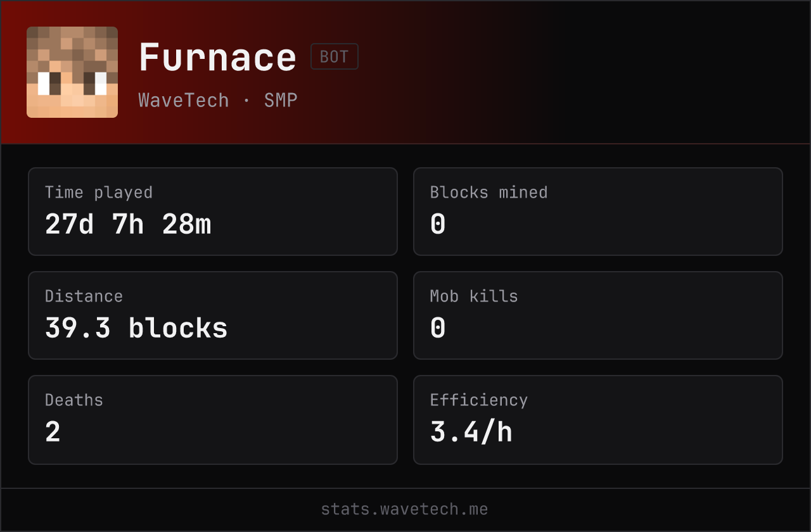
Task: Click the 27d 7h 28m value
Action: [128, 224]
